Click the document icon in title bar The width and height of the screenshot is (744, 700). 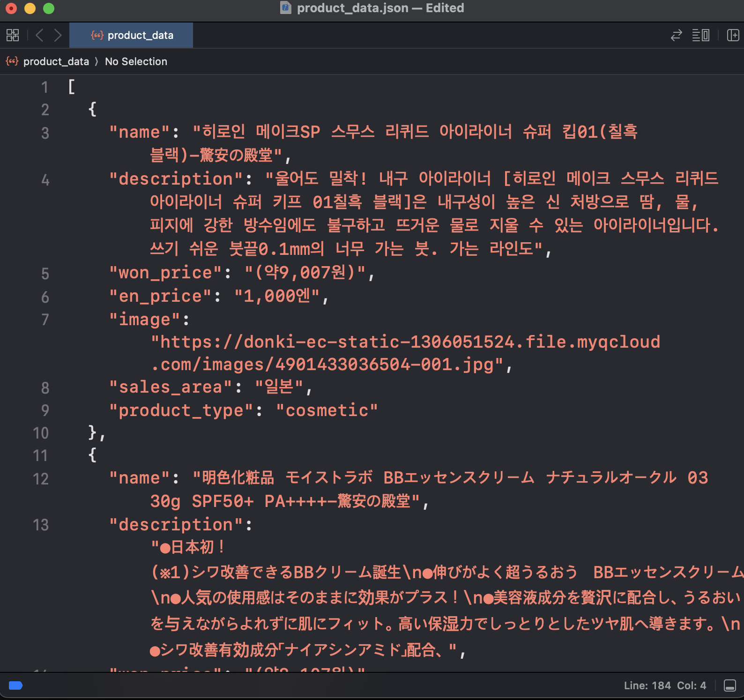(286, 8)
